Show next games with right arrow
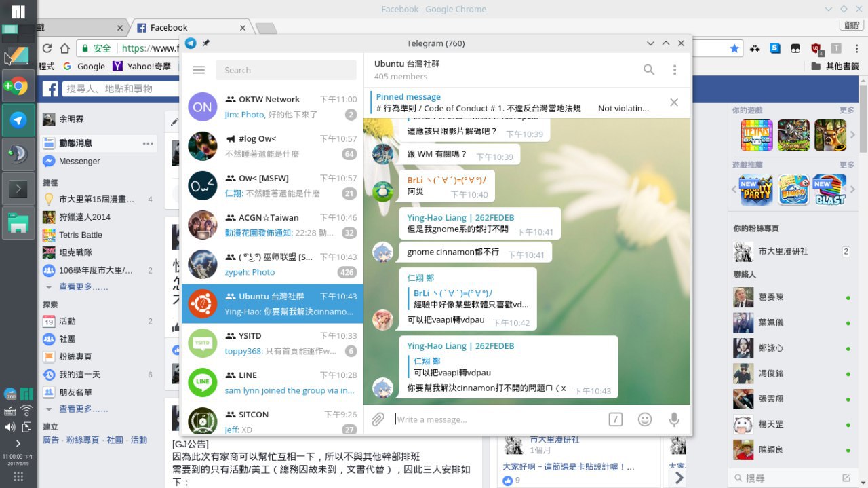This screenshot has height=488, width=868. tap(853, 135)
